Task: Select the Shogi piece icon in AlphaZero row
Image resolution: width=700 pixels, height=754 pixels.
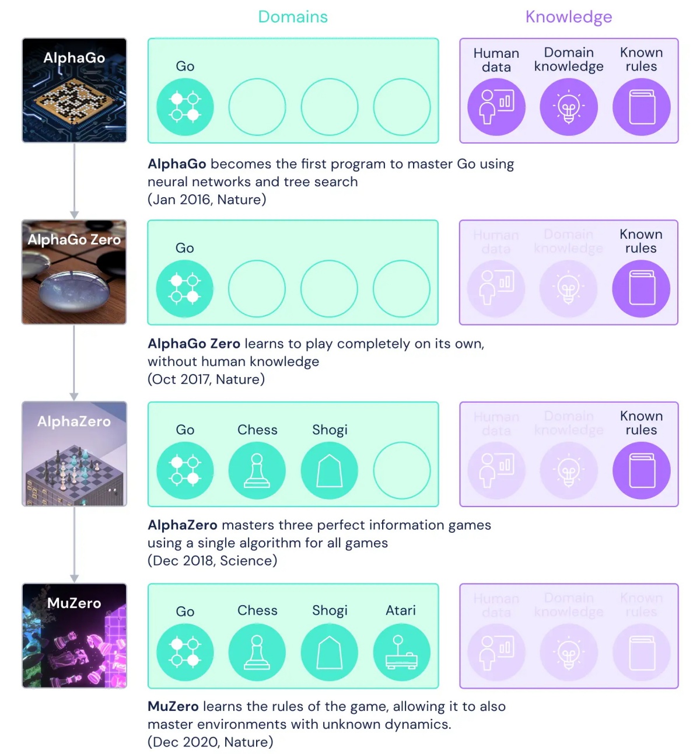Action: click(330, 470)
